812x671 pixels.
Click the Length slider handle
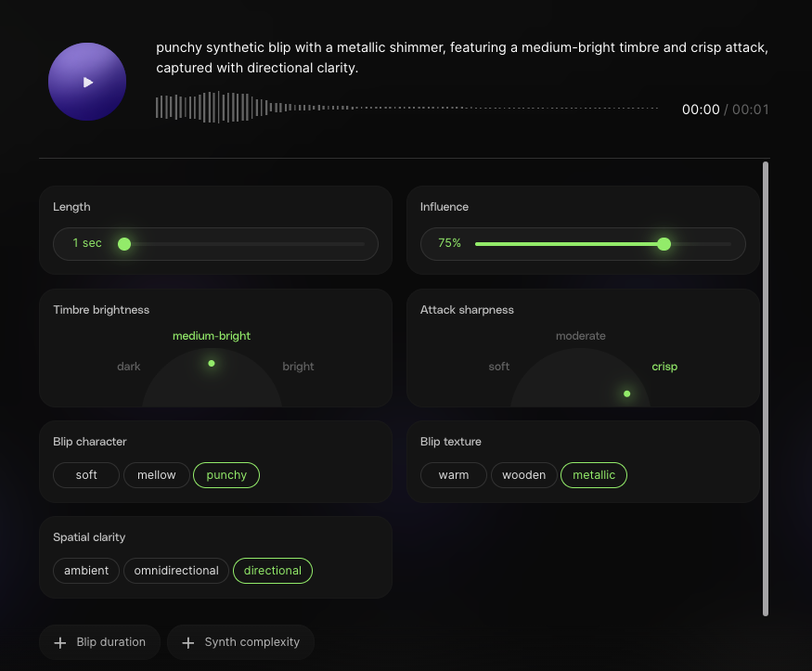[124, 243]
